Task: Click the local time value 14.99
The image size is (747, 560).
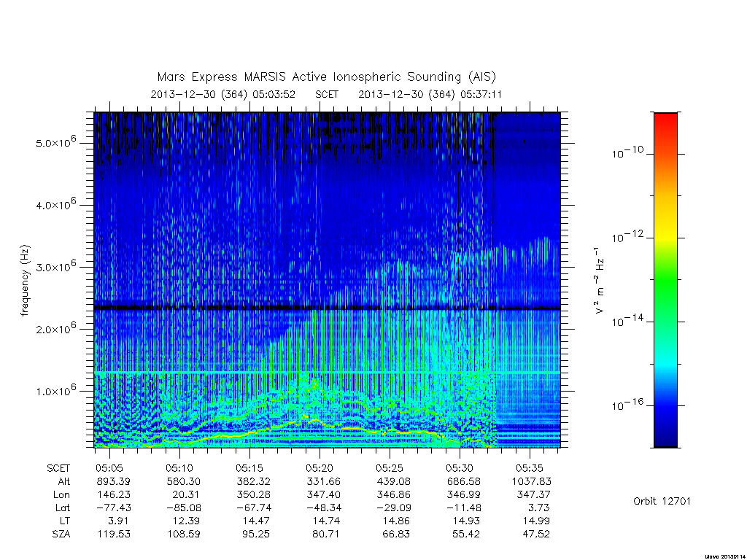Action: pyautogui.click(x=536, y=521)
